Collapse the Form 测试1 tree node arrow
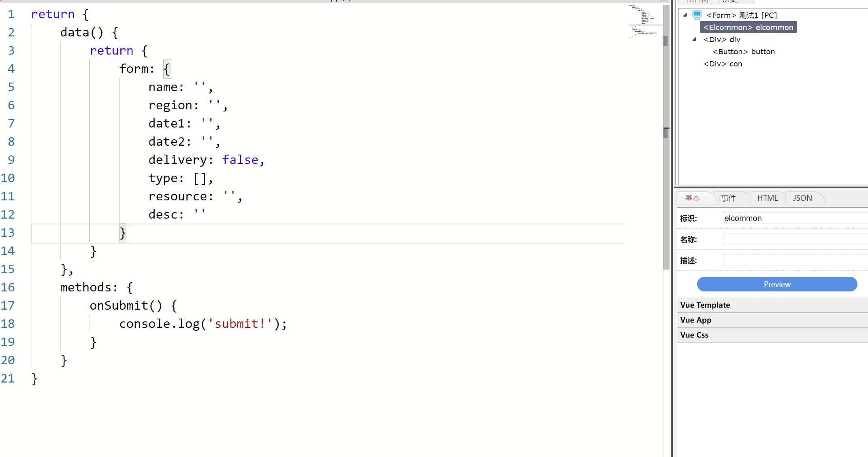This screenshot has width=868, height=457. tap(685, 15)
